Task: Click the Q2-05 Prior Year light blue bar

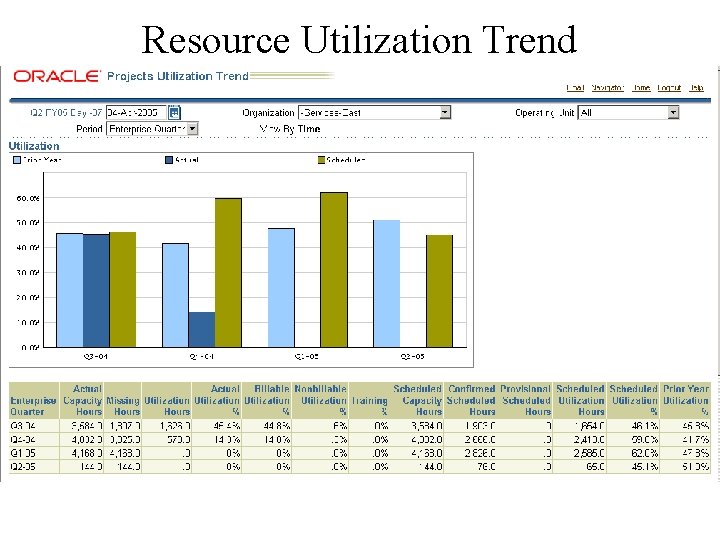Action: 387,284
